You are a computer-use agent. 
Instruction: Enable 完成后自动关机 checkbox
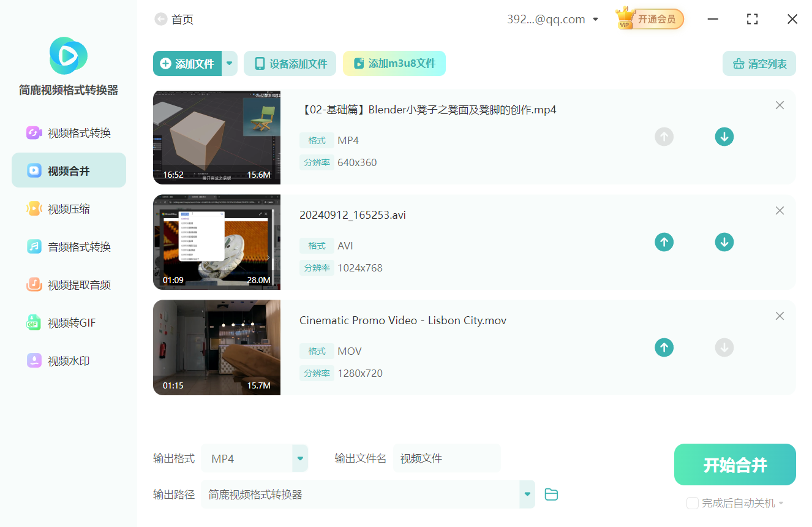(x=693, y=503)
